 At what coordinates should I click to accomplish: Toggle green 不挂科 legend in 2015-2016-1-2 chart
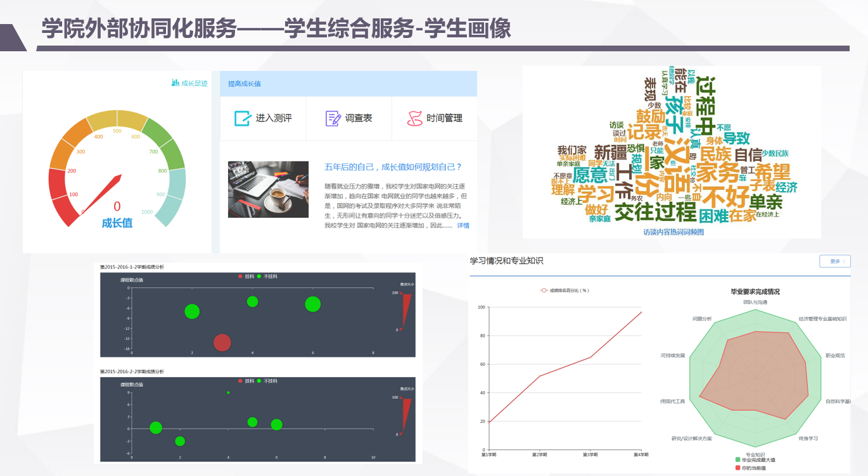[x=259, y=277]
